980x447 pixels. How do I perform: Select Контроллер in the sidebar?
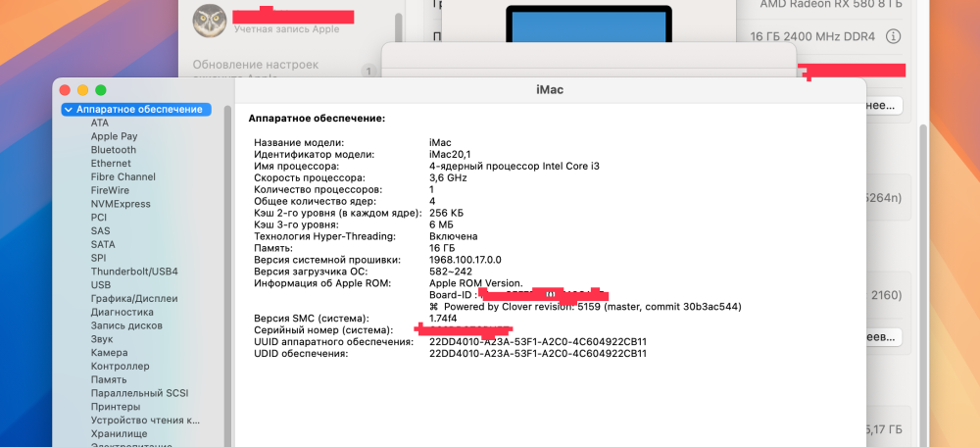click(x=120, y=366)
